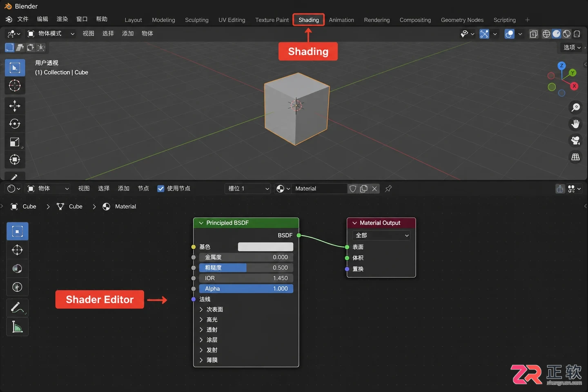Toggle camera view with the camera icon
This screenshot has width=588, height=392.
click(x=575, y=140)
